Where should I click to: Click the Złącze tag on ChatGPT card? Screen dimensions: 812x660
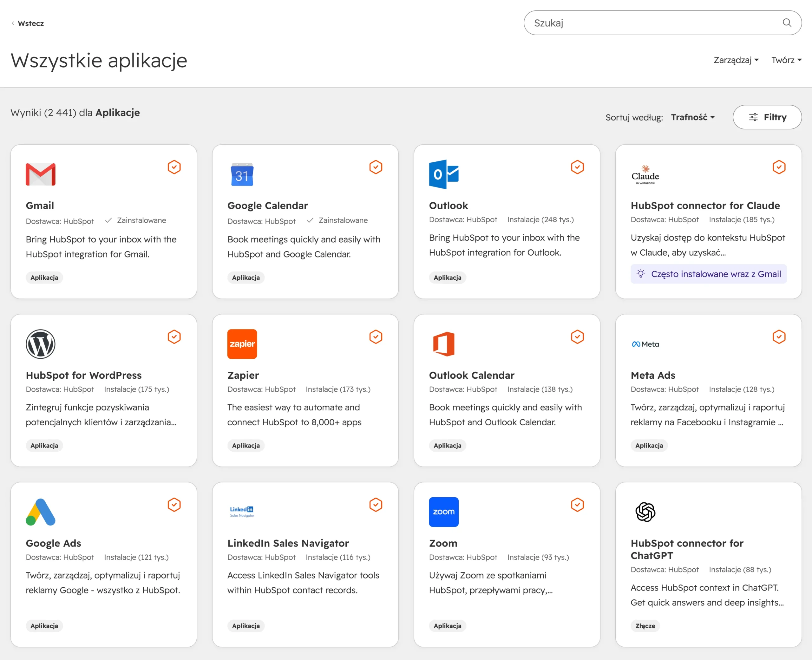click(645, 626)
